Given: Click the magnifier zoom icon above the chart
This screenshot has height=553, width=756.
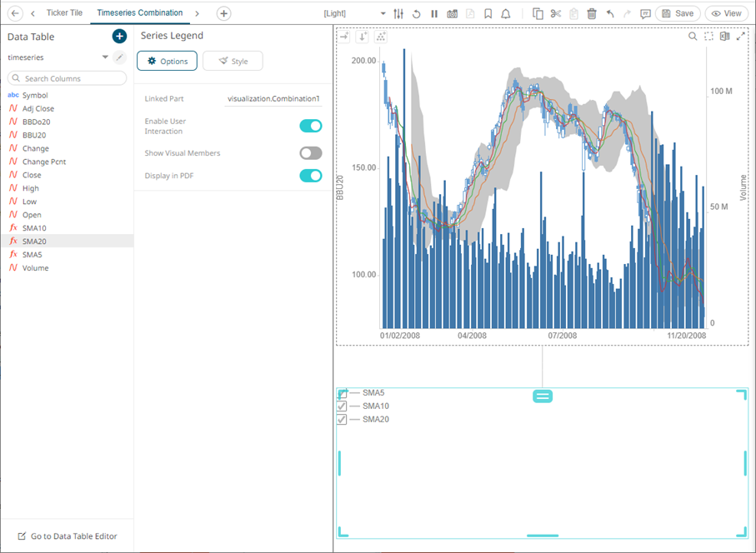Looking at the screenshot, I should coord(693,37).
